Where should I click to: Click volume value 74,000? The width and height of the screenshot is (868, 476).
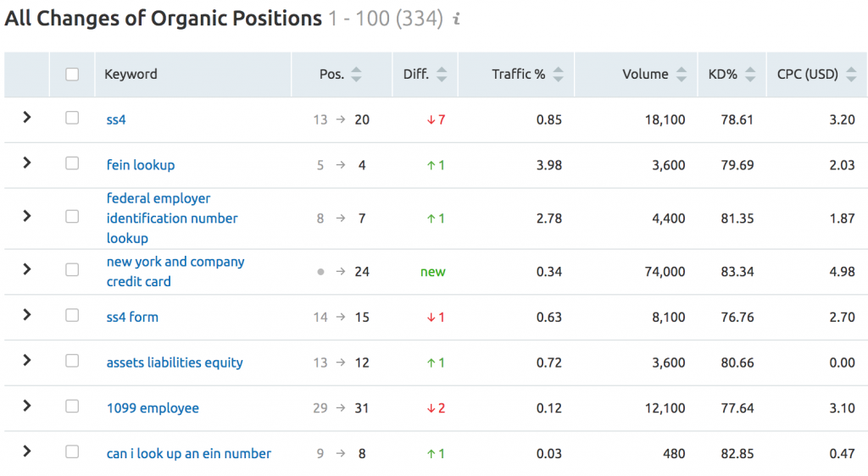click(665, 272)
